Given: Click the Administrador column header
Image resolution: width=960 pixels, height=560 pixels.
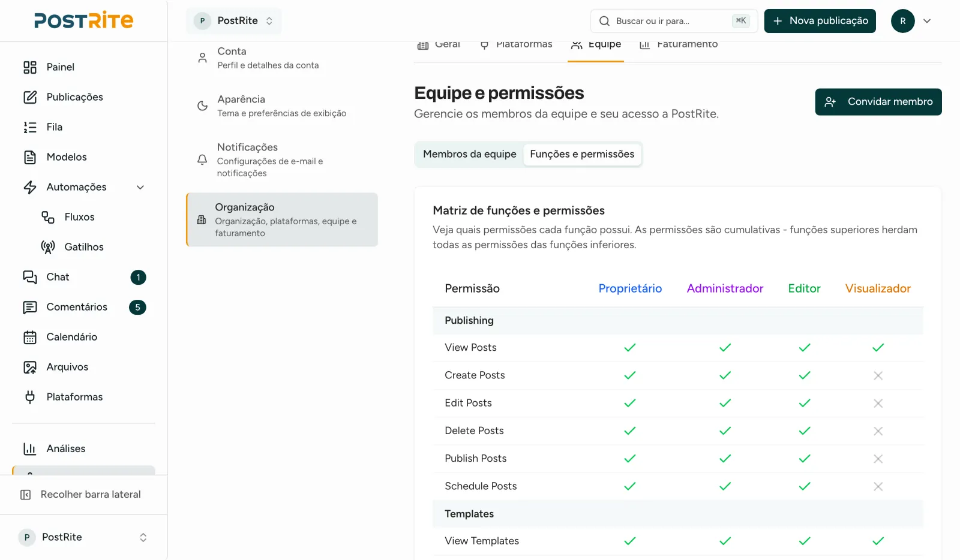Looking at the screenshot, I should (725, 288).
